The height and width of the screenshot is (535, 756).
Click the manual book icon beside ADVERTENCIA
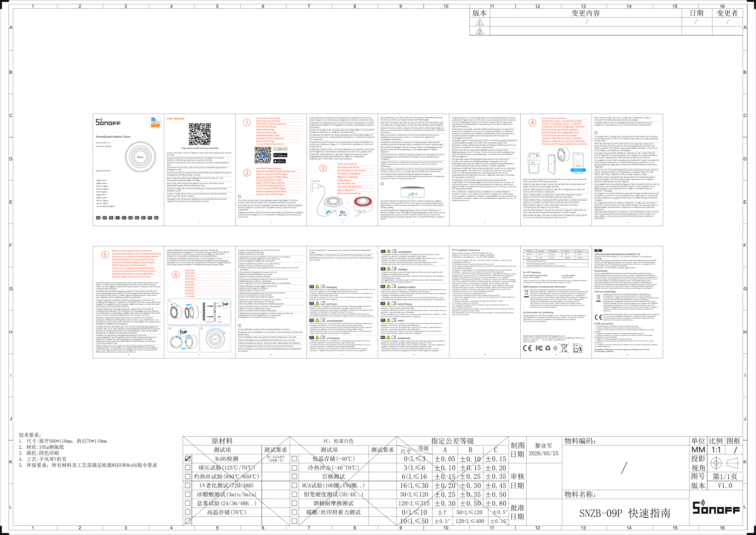pos(394,304)
